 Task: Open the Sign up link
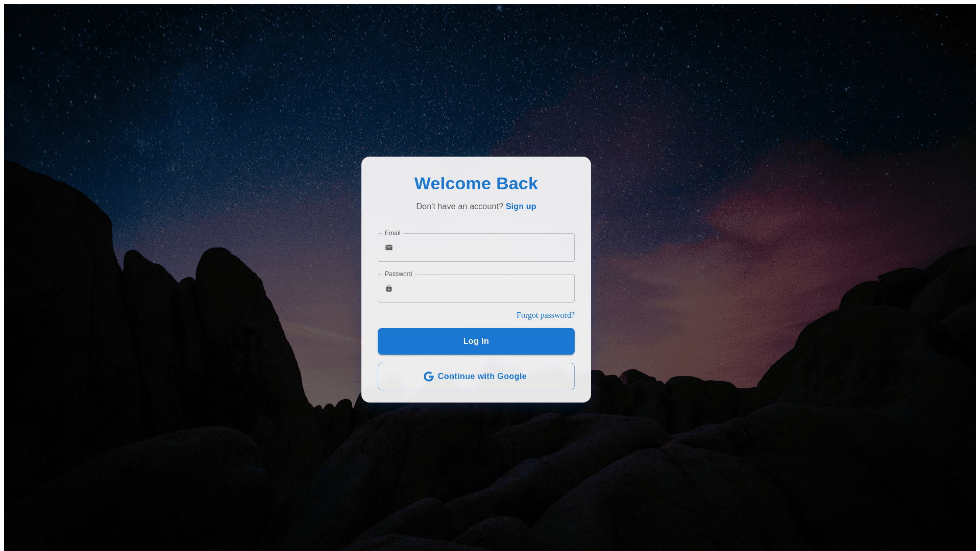coord(521,207)
